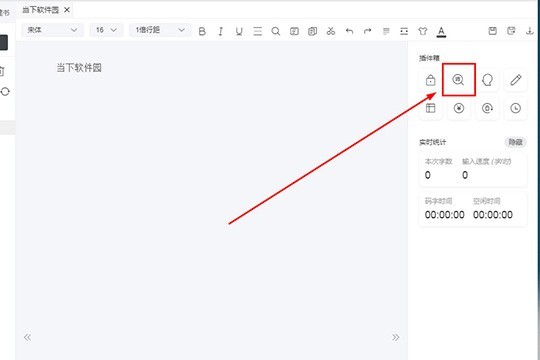Click the 码字时间 label
540x360 pixels.
[x=438, y=201]
